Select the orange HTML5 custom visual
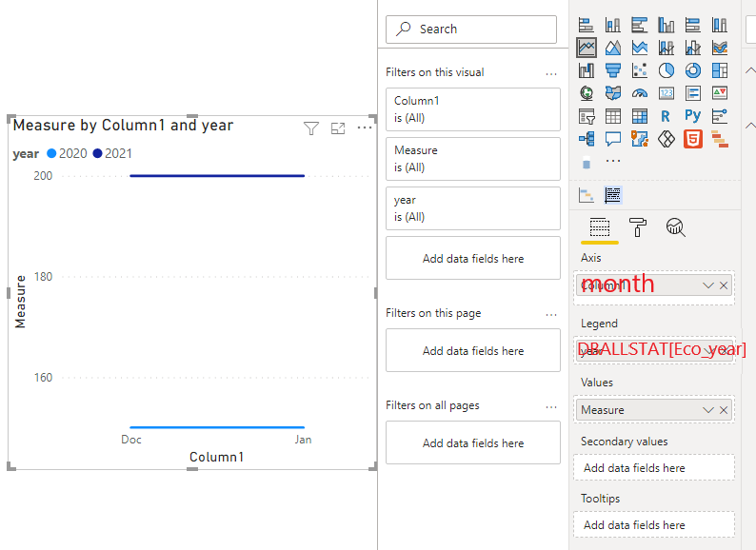Image resolution: width=756 pixels, height=550 pixels. pyautogui.click(x=693, y=139)
